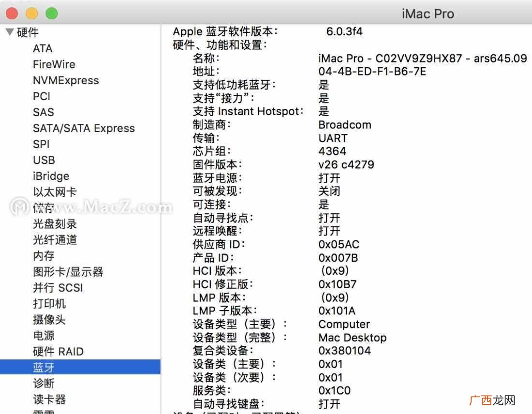The image size is (532, 414).
Task: Open the SPI sidebar item
Action: (x=41, y=144)
